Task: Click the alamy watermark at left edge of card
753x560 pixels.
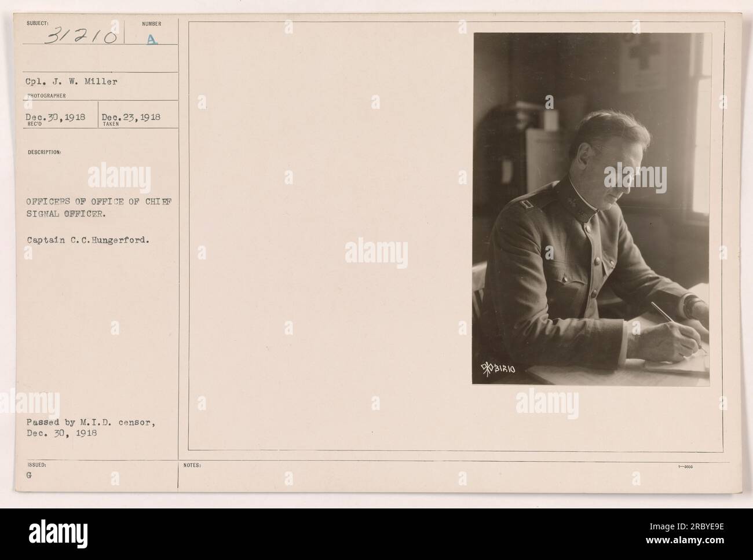Action: tap(13, 401)
